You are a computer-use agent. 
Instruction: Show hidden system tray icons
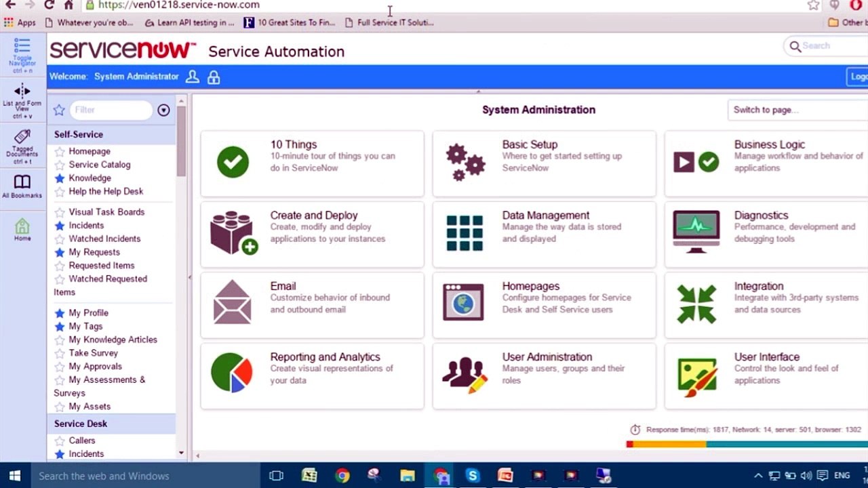tap(758, 476)
